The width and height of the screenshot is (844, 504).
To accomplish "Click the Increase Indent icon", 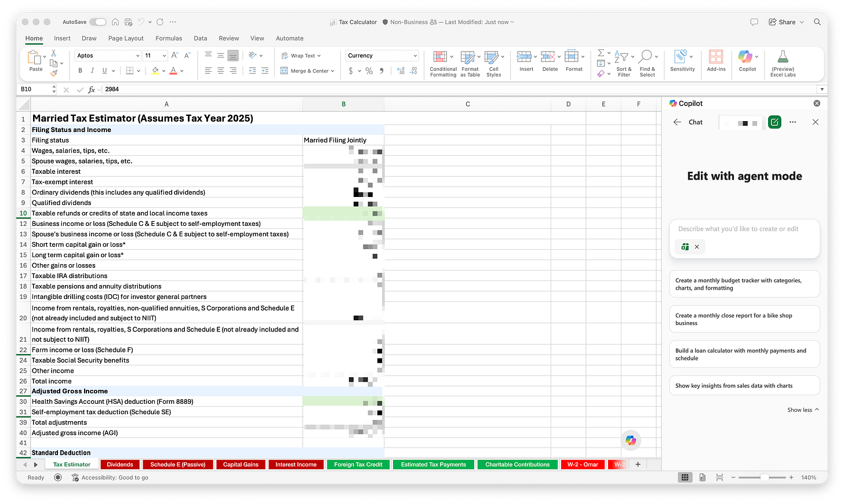I will coord(265,71).
